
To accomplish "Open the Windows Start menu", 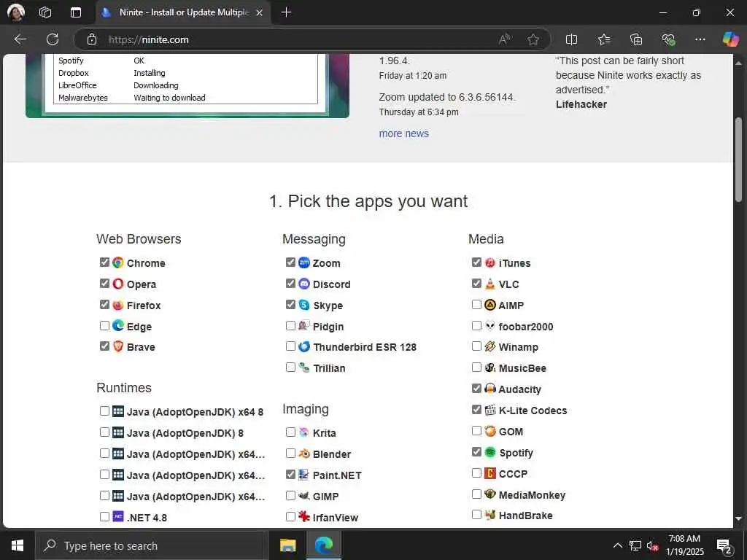I will pos(18,545).
